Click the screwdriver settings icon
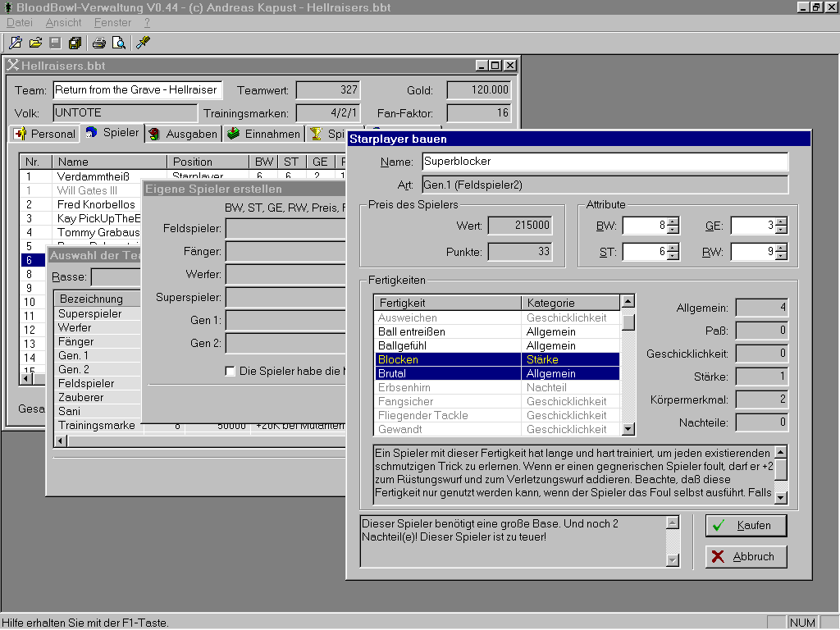 [144, 43]
